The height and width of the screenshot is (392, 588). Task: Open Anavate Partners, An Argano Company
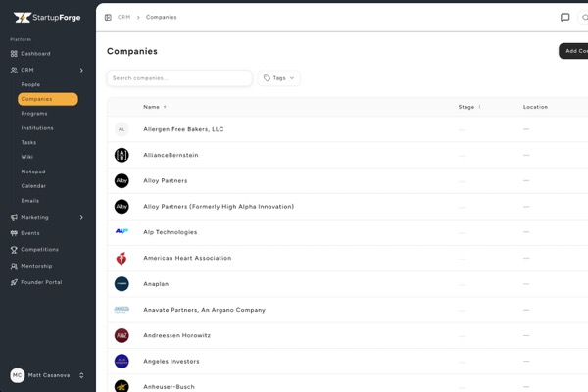pyautogui.click(x=204, y=310)
